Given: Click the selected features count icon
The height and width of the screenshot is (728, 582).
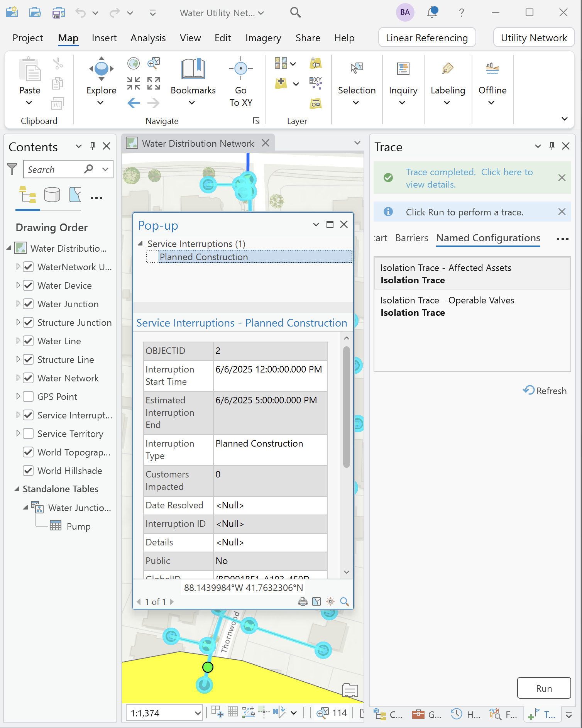Looking at the screenshot, I should (323, 713).
